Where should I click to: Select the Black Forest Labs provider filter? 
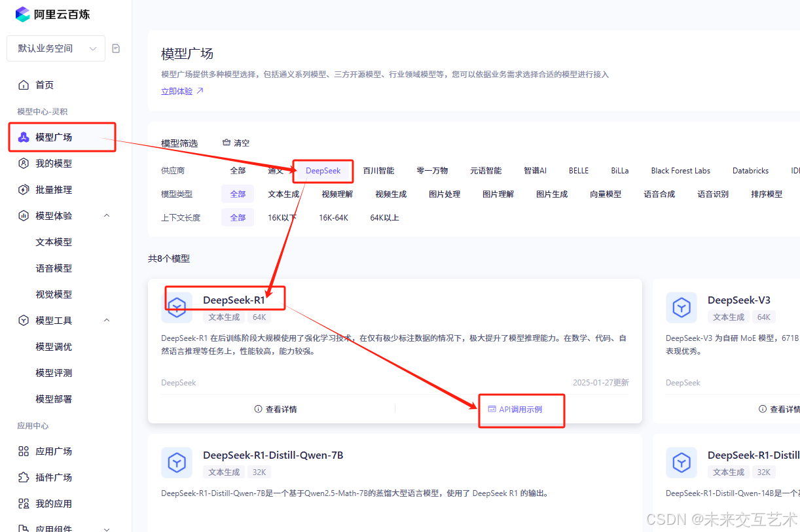coord(681,171)
